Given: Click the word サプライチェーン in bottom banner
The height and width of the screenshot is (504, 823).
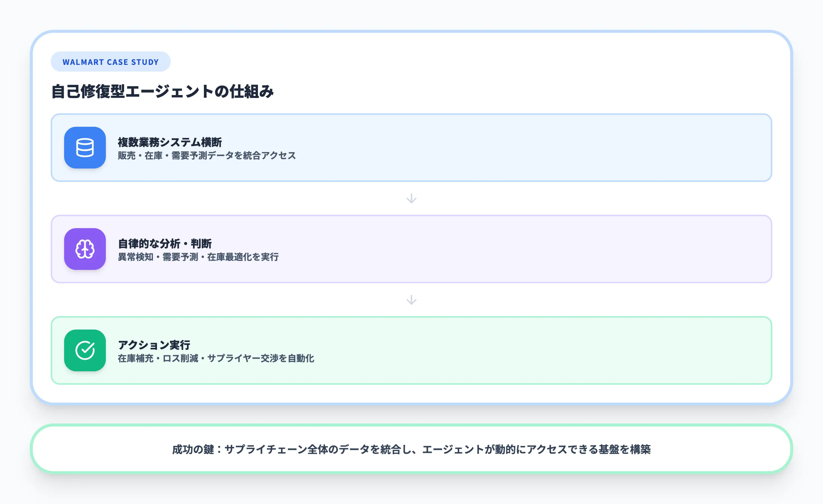Looking at the screenshot, I should [x=266, y=449].
